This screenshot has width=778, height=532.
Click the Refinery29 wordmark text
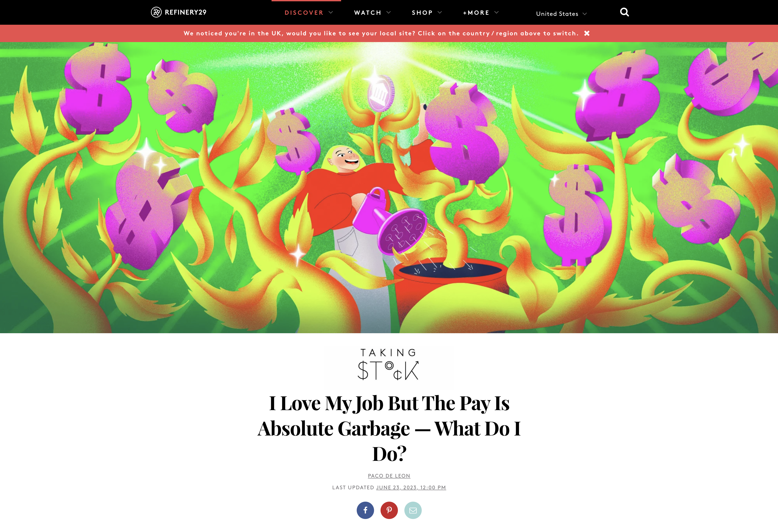[186, 12]
